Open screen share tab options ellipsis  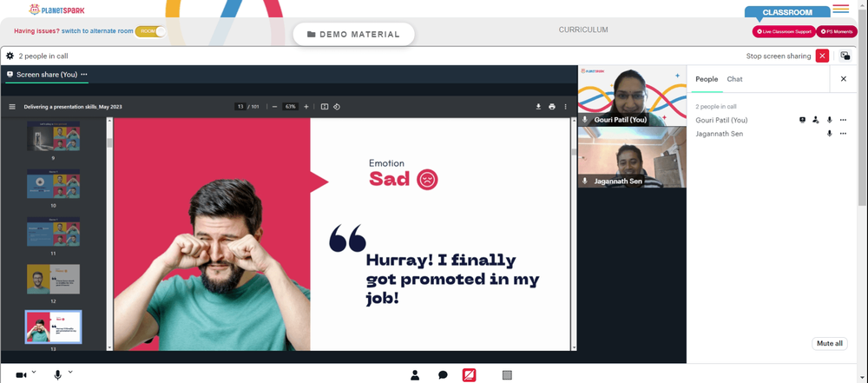pos(83,75)
